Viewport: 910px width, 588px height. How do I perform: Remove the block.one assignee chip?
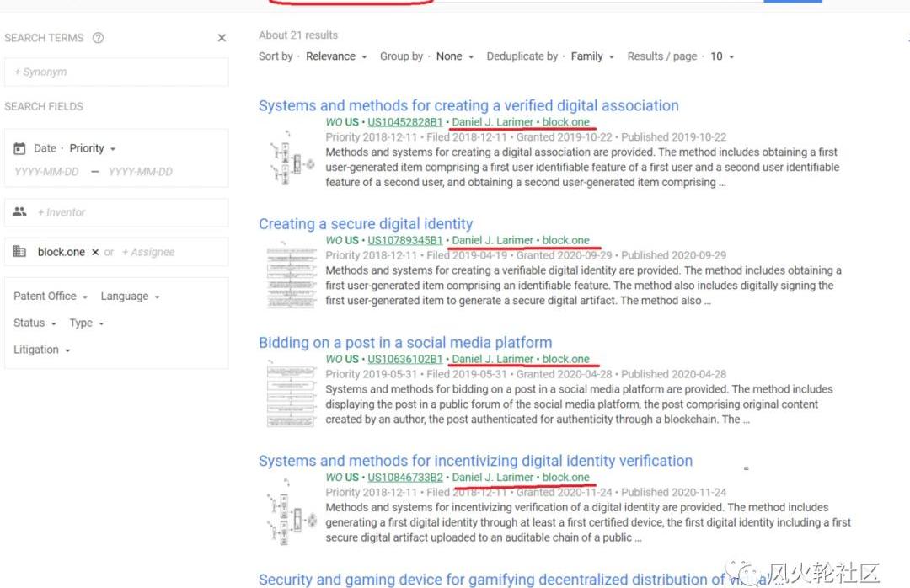point(95,252)
